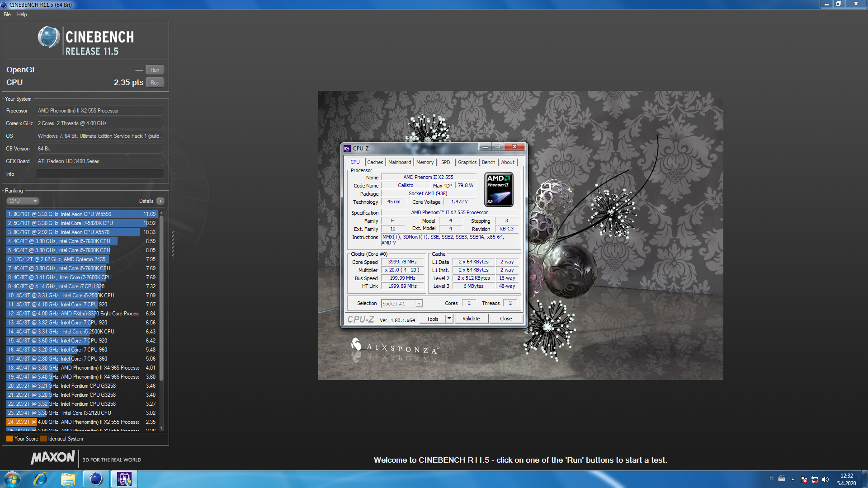Switch to the Caches tab in CPU-Z
The width and height of the screenshot is (868, 488).
[375, 162]
